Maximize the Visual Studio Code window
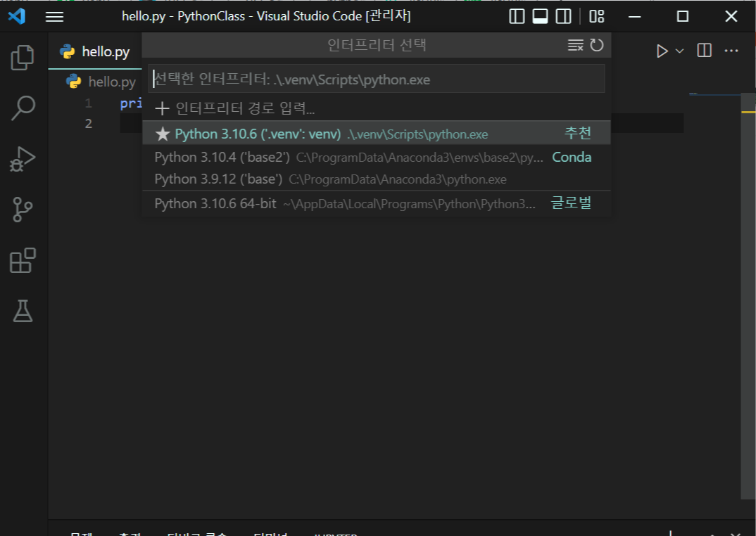756x536 pixels. tap(683, 16)
